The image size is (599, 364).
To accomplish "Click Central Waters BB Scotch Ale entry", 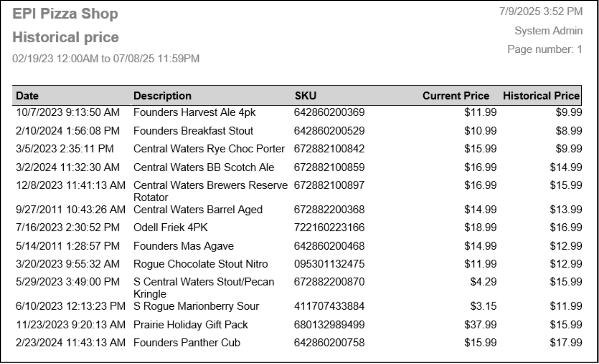I will pos(203,167).
